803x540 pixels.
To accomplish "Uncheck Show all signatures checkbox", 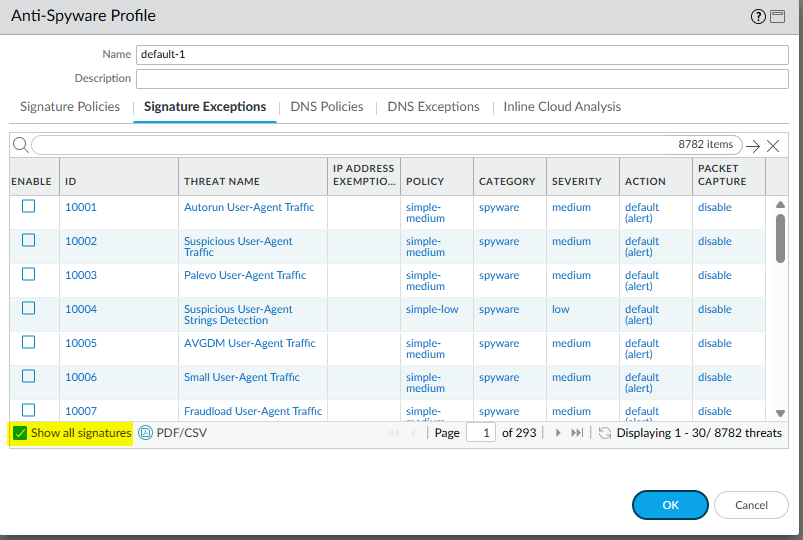I will tap(20, 433).
